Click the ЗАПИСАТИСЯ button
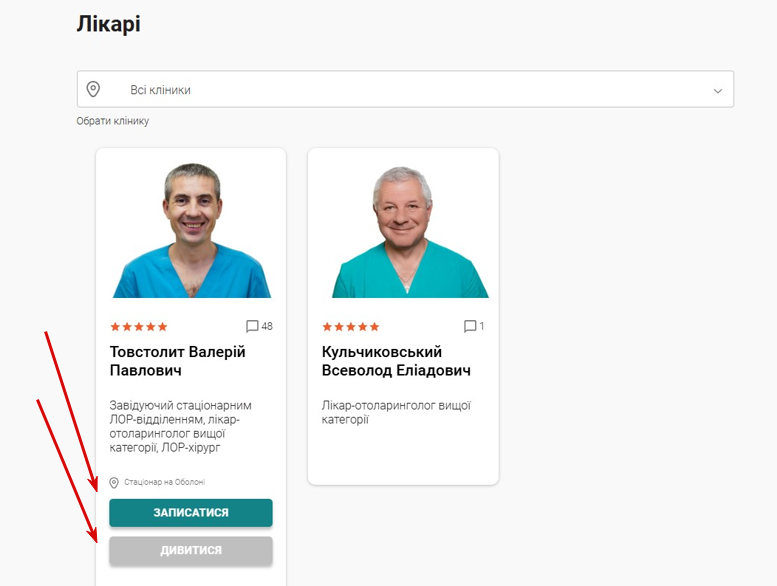 coord(191,513)
